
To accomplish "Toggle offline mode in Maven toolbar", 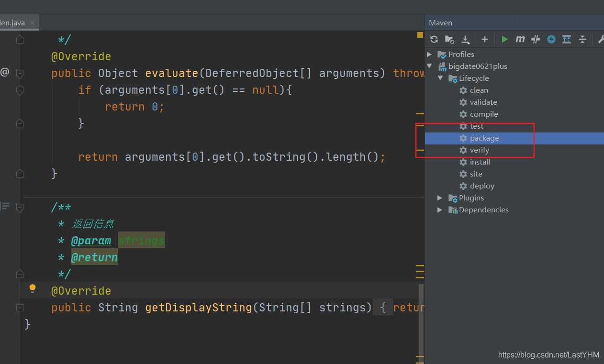I will (x=536, y=39).
